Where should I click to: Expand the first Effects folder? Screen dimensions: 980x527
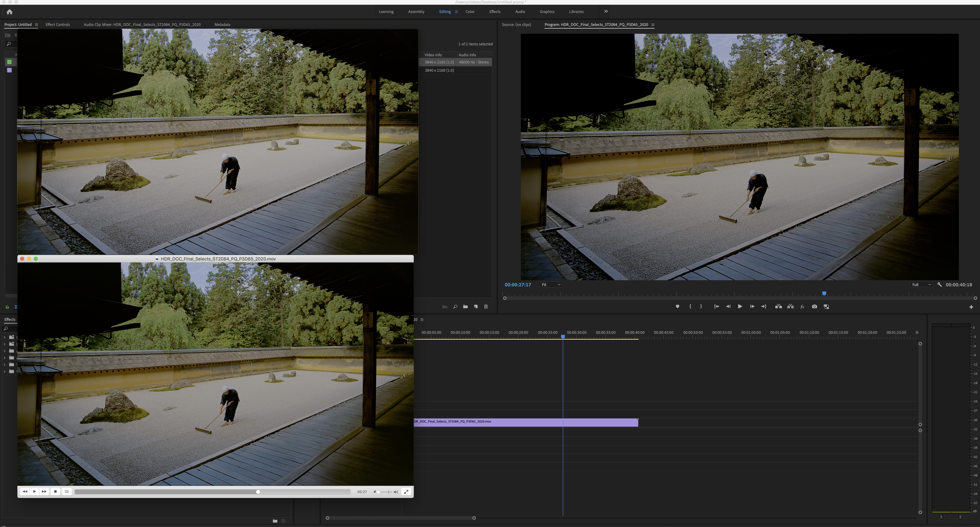click(5, 337)
